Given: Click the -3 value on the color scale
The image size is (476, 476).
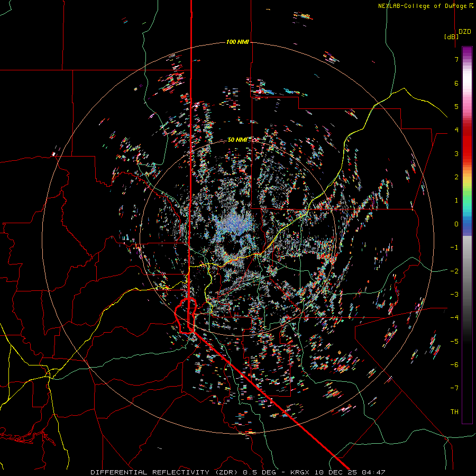Looking at the screenshot, I should coord(454,295).
